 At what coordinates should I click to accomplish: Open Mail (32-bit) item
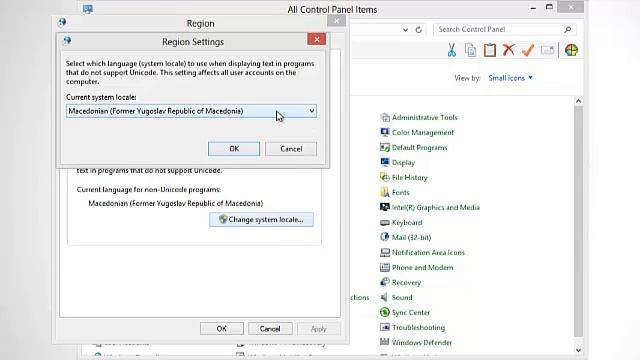(406, 237)
